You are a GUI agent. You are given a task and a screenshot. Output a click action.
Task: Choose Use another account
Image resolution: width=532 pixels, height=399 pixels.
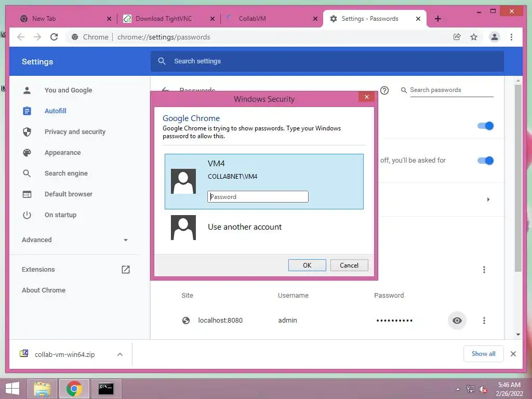point(245,227)
